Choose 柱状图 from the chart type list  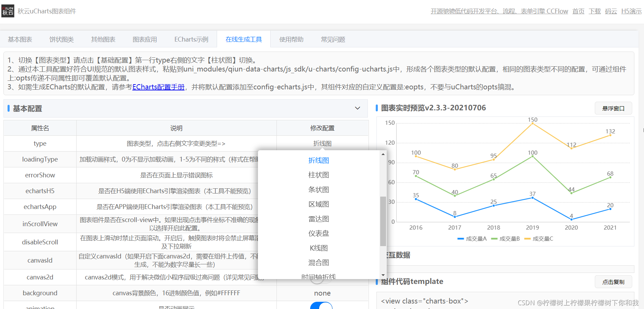(318, 175)
